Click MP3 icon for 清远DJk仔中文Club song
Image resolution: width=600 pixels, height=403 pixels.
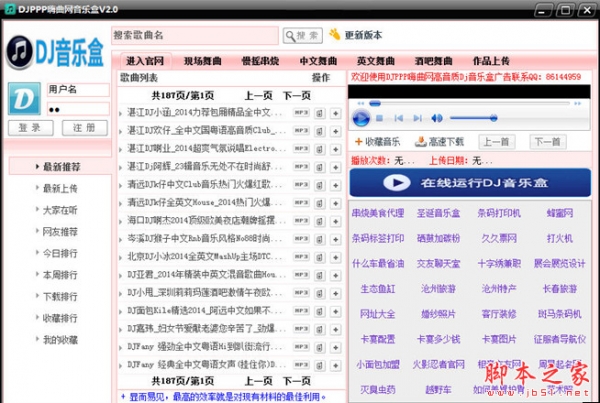tap(301, 184)
